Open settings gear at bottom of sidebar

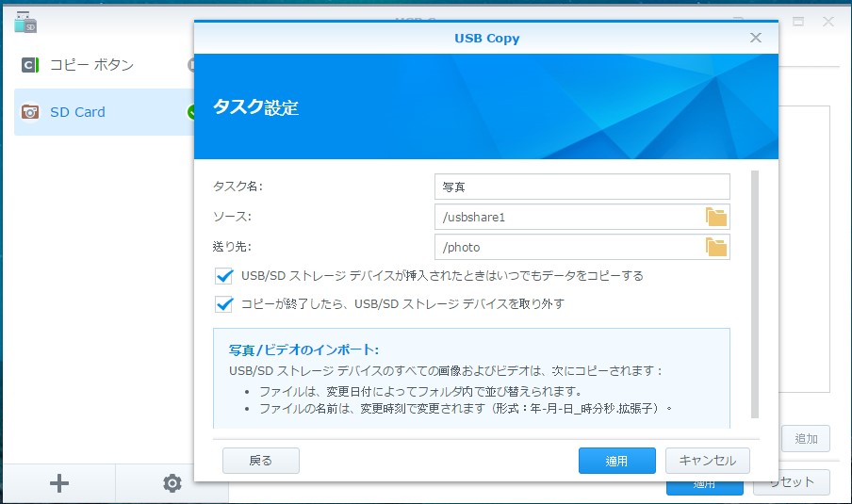tap(172, 483)
